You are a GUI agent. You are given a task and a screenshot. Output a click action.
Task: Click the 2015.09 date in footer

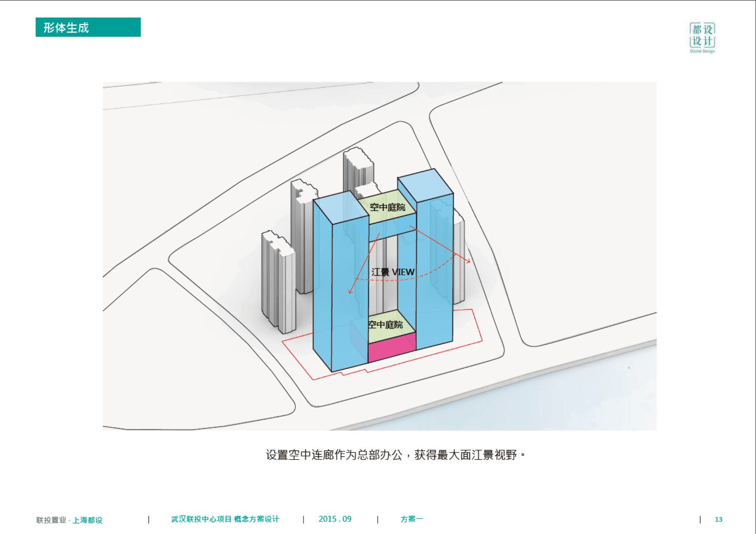335,519
